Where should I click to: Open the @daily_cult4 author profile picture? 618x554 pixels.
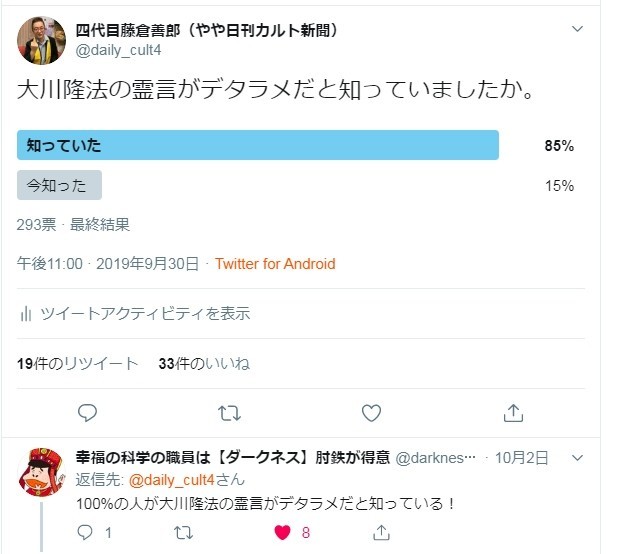[x=42, y=39]
